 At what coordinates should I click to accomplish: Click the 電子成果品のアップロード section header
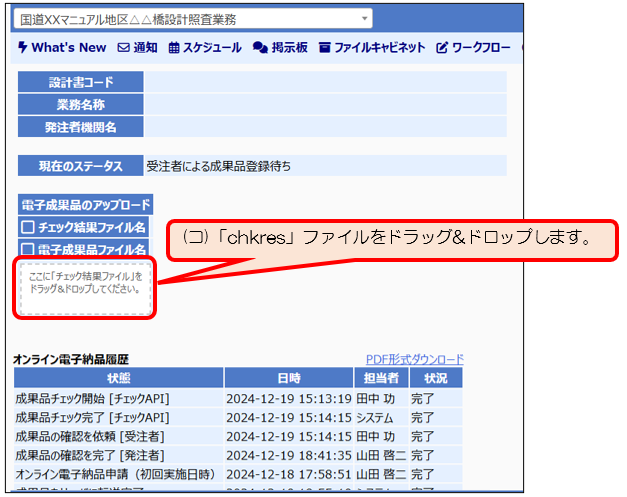coord(85,204)
